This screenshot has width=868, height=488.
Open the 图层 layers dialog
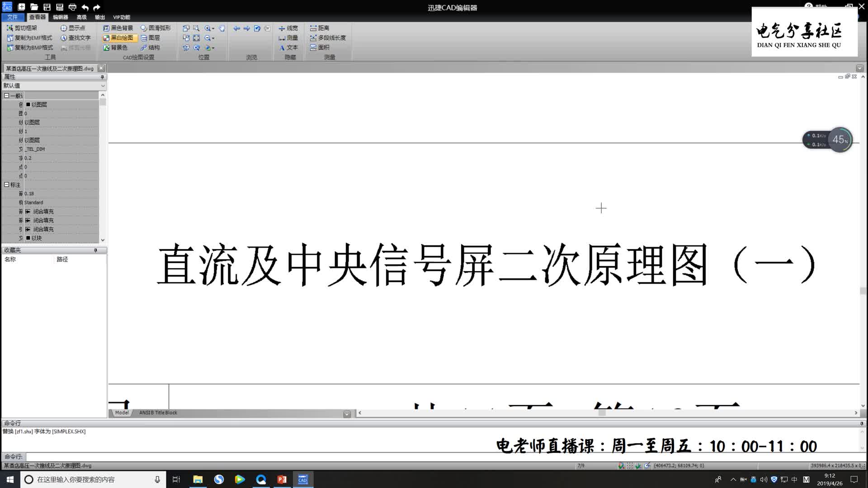pyautogui.click(x=150, y=38)
